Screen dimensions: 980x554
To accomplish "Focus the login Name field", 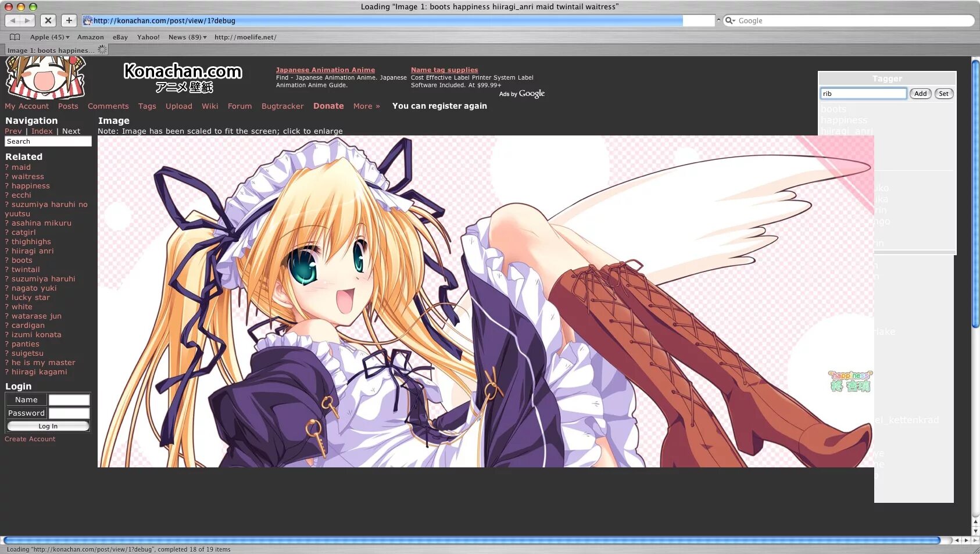I will 69,400.
